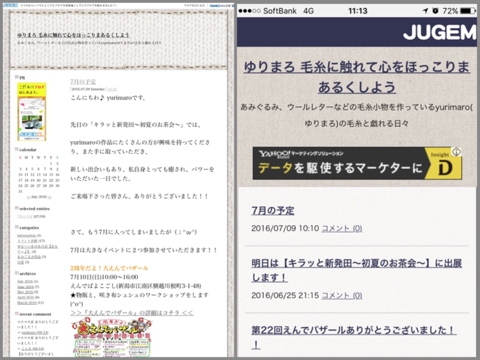Tap the location arrow status icon
The height and width of the screenshot is (360, 480).
click(426, 11)
